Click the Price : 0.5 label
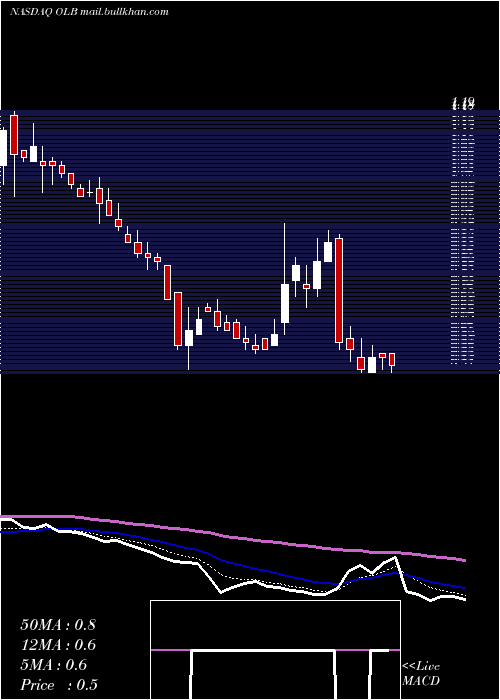Viewport: 500px width, 700px height. tap(58, 685)
